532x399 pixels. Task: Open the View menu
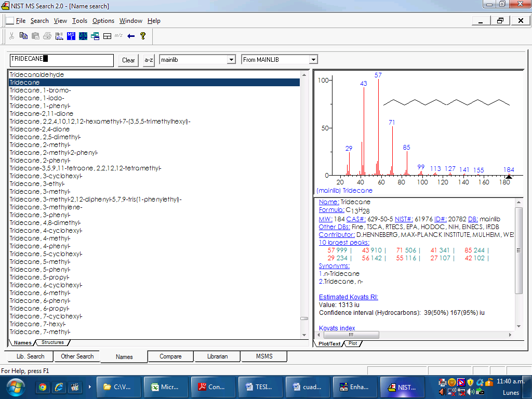click(60, 21)
